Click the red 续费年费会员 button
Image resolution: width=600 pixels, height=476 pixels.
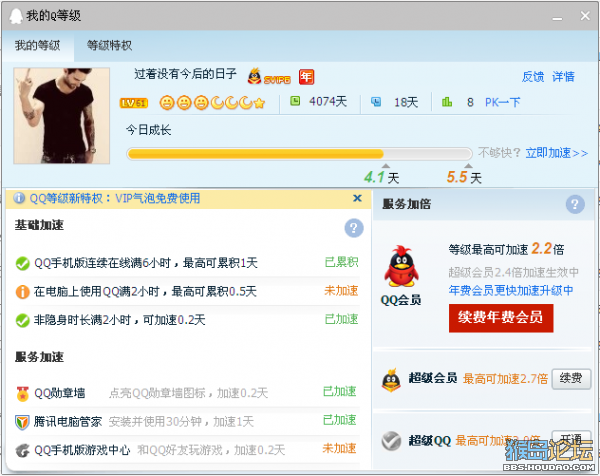click(x=501, y=318)
